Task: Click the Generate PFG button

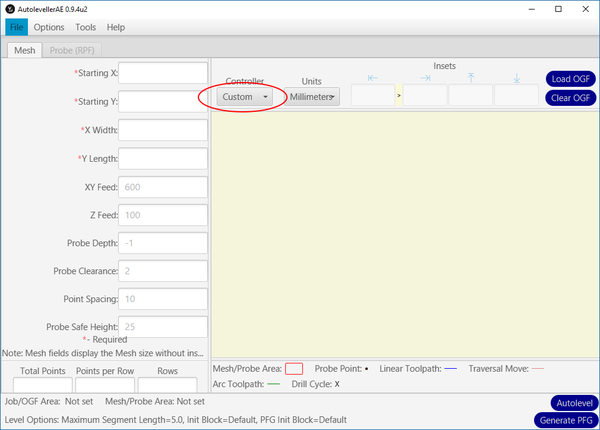Action: [x=567, y=421]
